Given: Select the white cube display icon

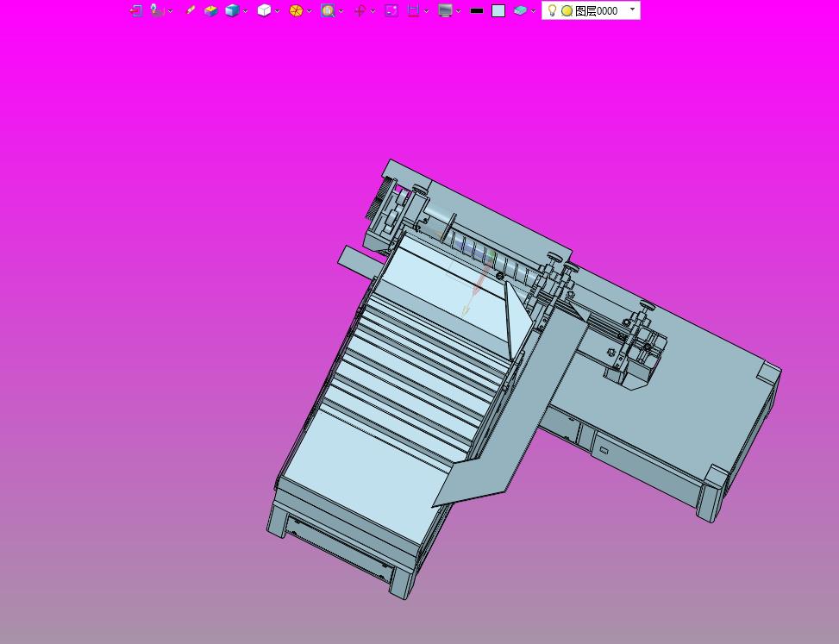Looking at the screenshot, I should (x=264, y=10).
